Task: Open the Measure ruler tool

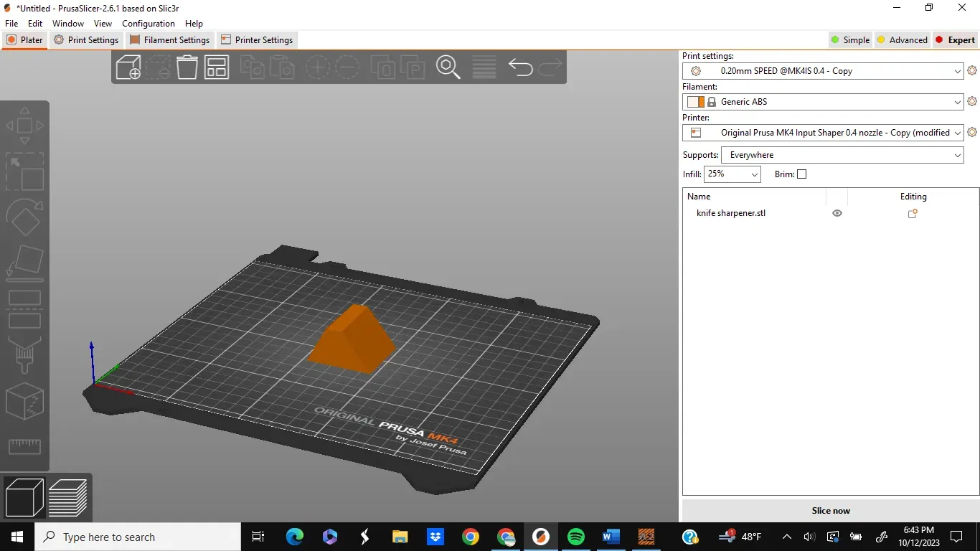Action: pyautogui.click(x=24, y=446)
